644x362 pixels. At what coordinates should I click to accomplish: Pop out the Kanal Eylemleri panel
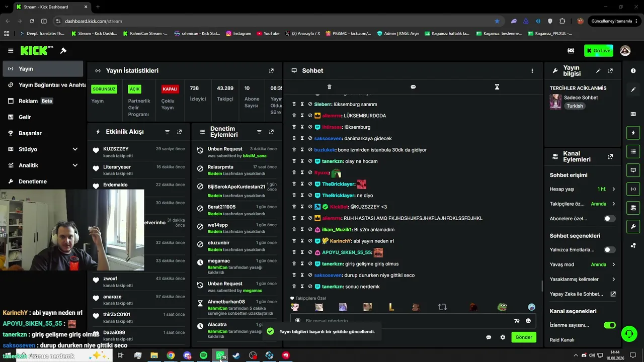point(610,157)
